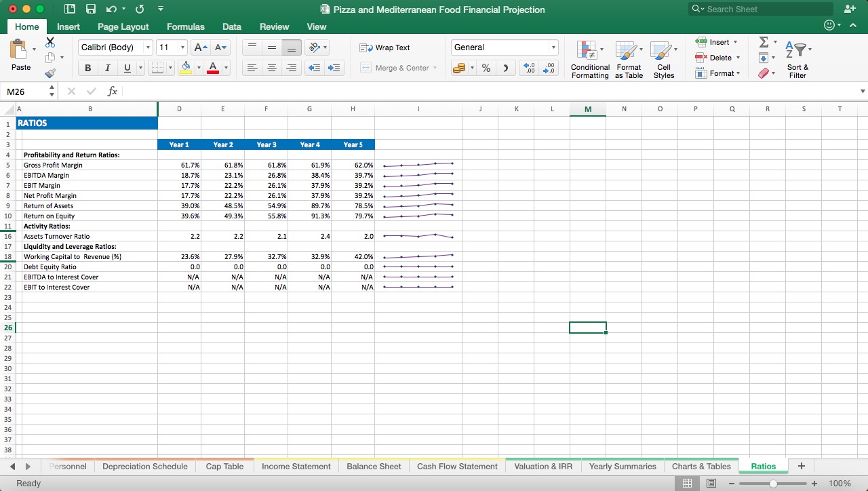Image resolution: width=868 pixels, height=491 pixels.
Task: Toggle Bold formatting
Action: coord(88,68)
